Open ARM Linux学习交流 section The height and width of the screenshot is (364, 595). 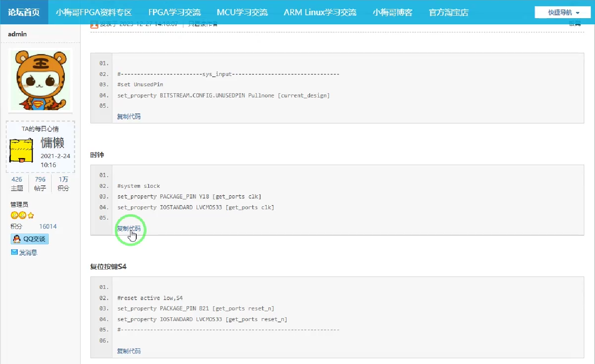click(320, 12)
